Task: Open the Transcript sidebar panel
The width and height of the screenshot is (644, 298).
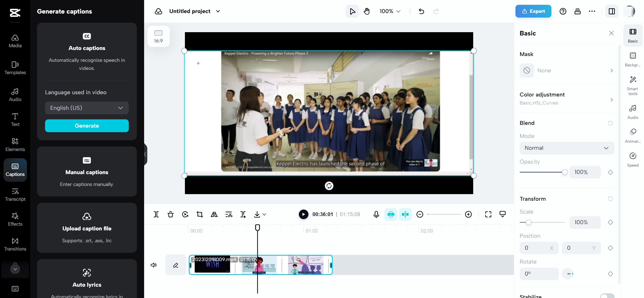Action: click(15, 194)
